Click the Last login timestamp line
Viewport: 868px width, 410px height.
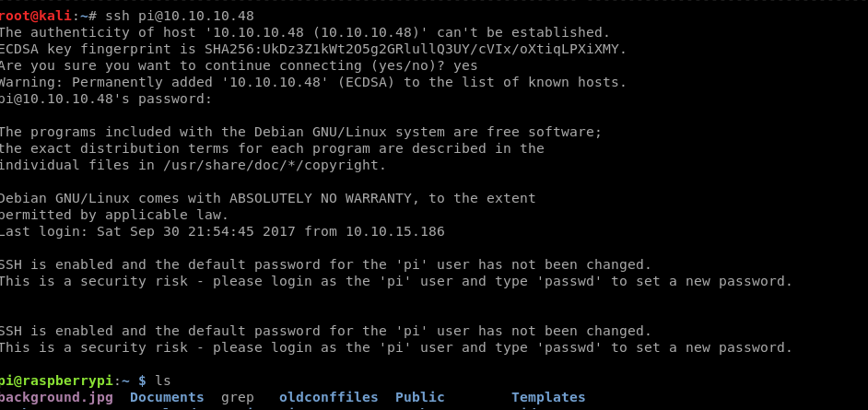pos(222,232)
